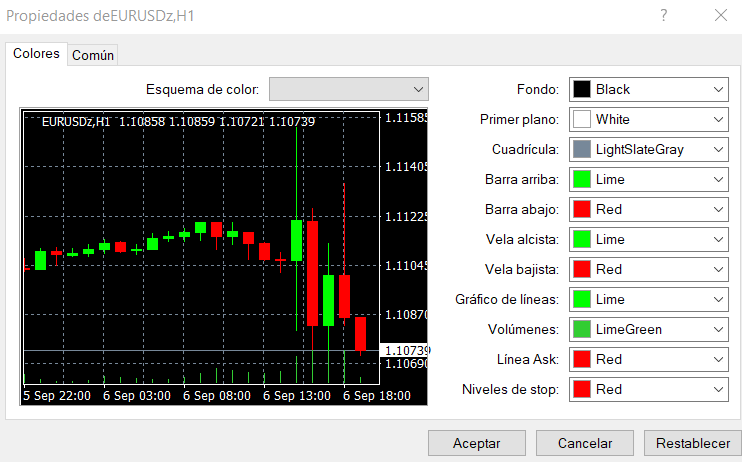The width and height of the screenshot is (742, 462).
Task: Click the red Barra abajo swatch
Action: click(582, 209)
